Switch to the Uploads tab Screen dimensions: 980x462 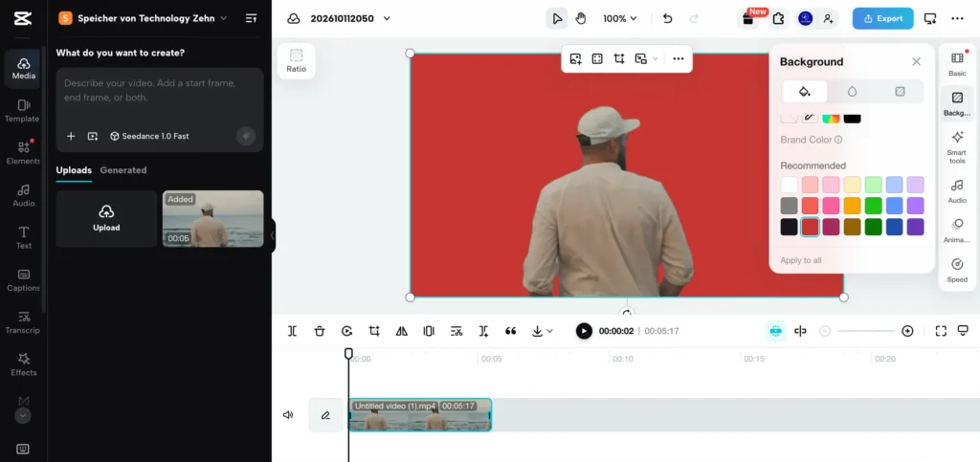(74, 170)
